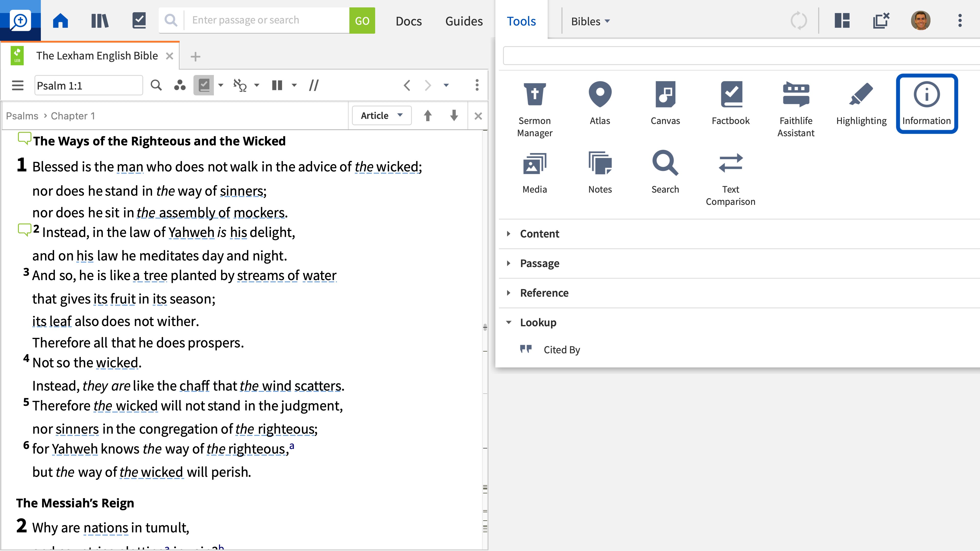The width and height of the screenshot is (980, 551).
Task: Open the Docs menu
Action: pos(409,21)
